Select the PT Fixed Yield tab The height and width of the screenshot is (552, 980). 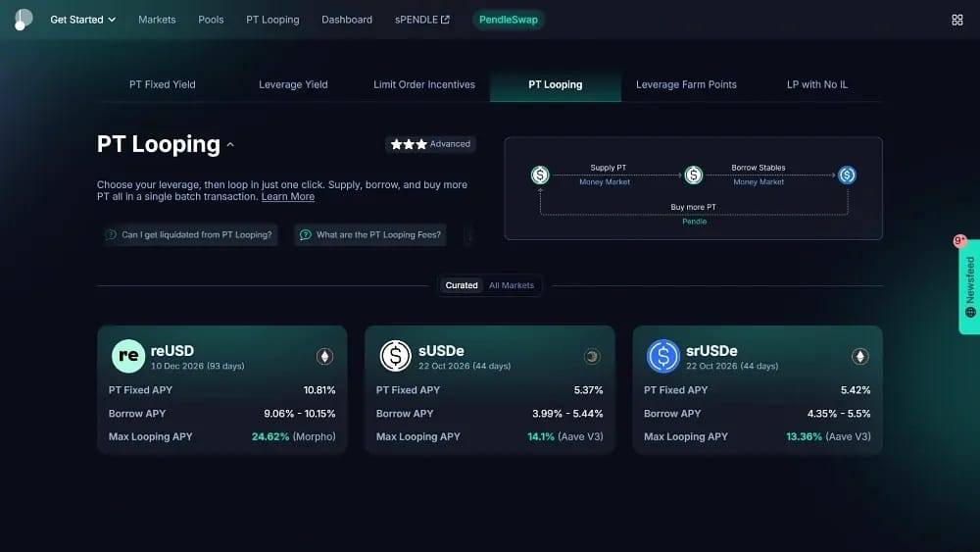click(x=163, y=84)
